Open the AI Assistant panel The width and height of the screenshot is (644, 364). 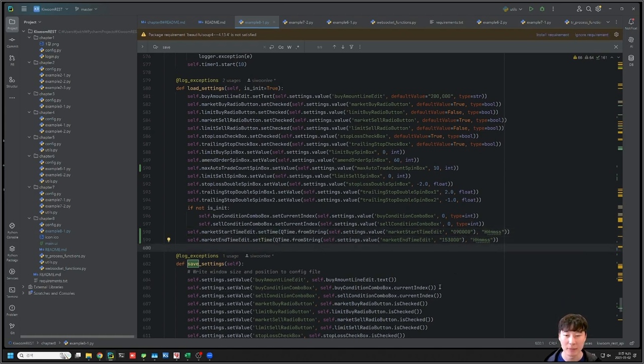631,42
